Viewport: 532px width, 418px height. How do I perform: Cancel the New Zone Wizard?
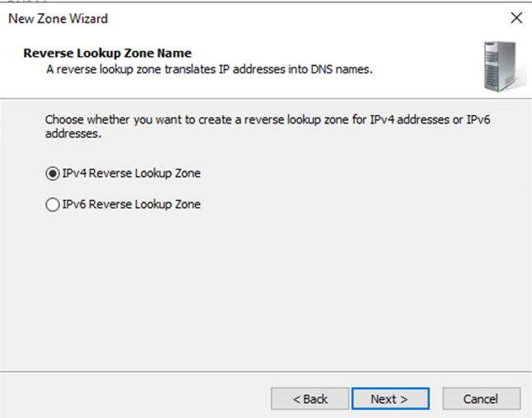481,399
